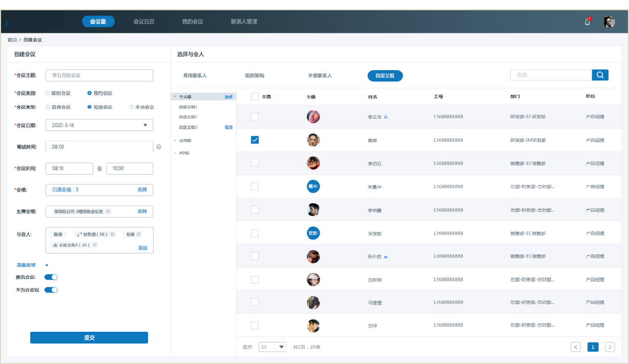Remove 深圳总公司 chairman venue tag
The width and height of the screenshot is (629, 364).
108,211
